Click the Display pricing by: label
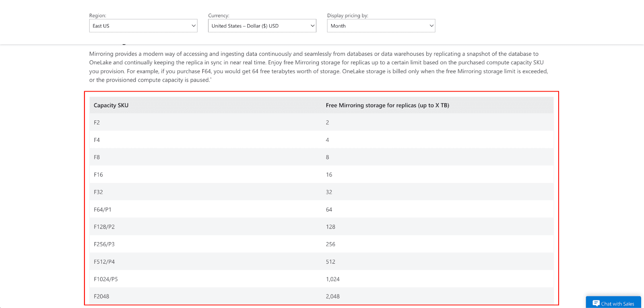 (x=348, y=16)
